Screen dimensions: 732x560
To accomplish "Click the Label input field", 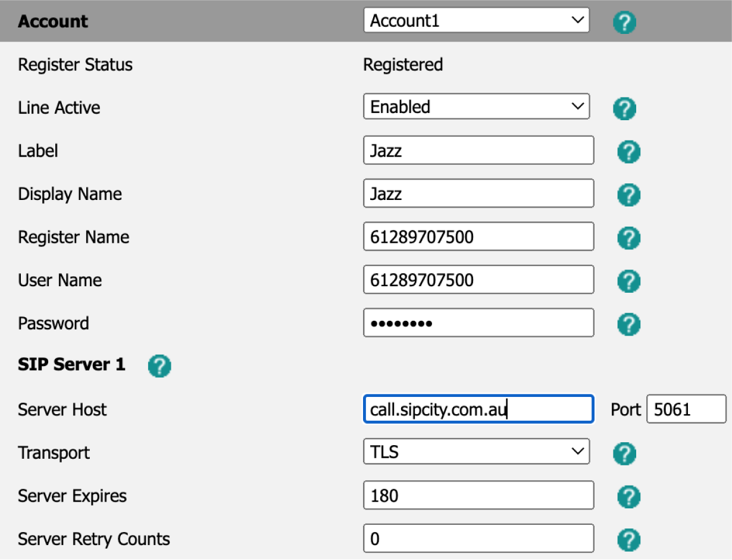I will (x=478, y=151).
